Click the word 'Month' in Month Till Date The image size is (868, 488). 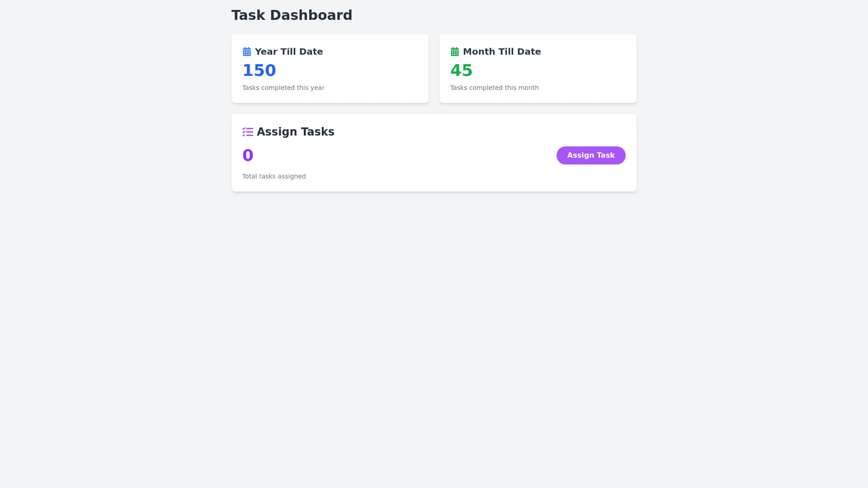click(479, 52)
